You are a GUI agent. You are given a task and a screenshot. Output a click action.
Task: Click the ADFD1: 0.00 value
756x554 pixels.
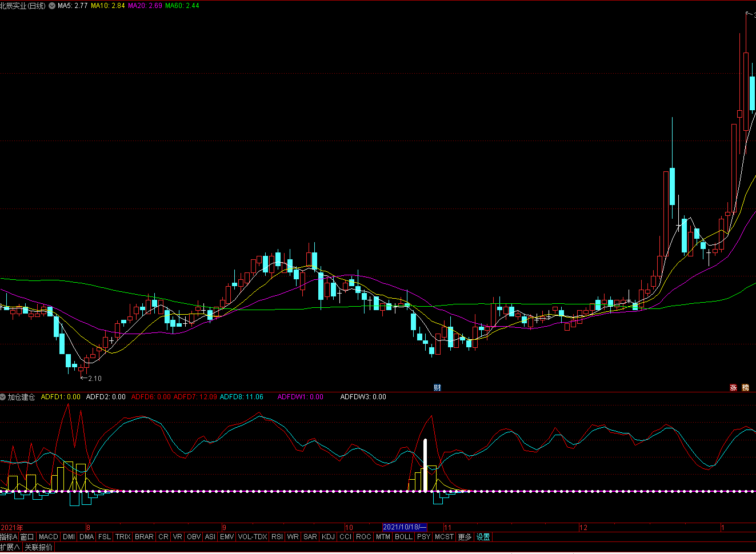[x=61, y=397]
